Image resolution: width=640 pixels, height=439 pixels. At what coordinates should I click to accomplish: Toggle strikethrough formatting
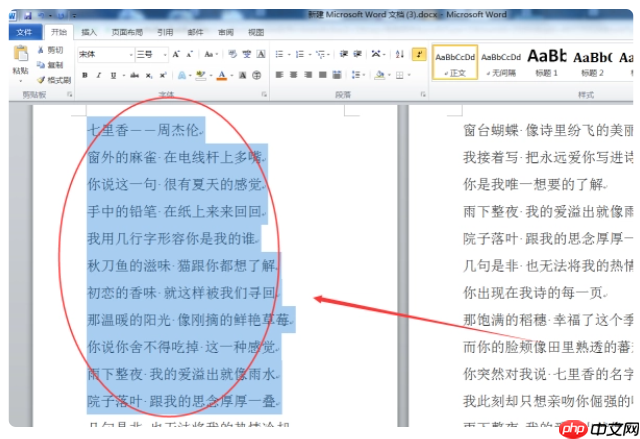tap(135, 75)
